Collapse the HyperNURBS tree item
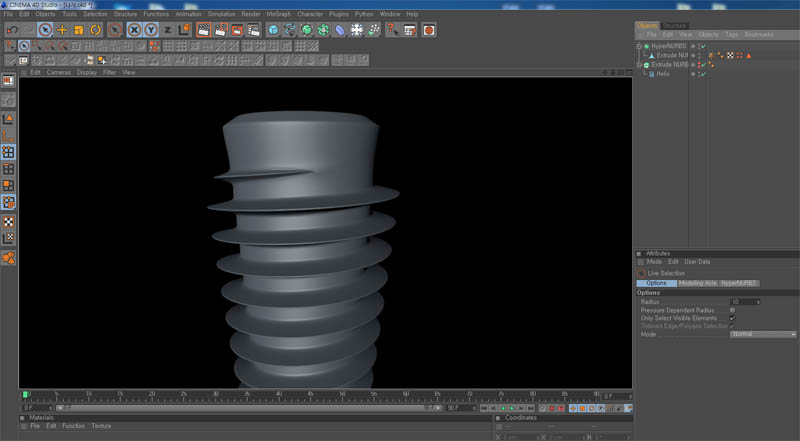The height and width of the screenshot is (441, 800). pos(639,46)
